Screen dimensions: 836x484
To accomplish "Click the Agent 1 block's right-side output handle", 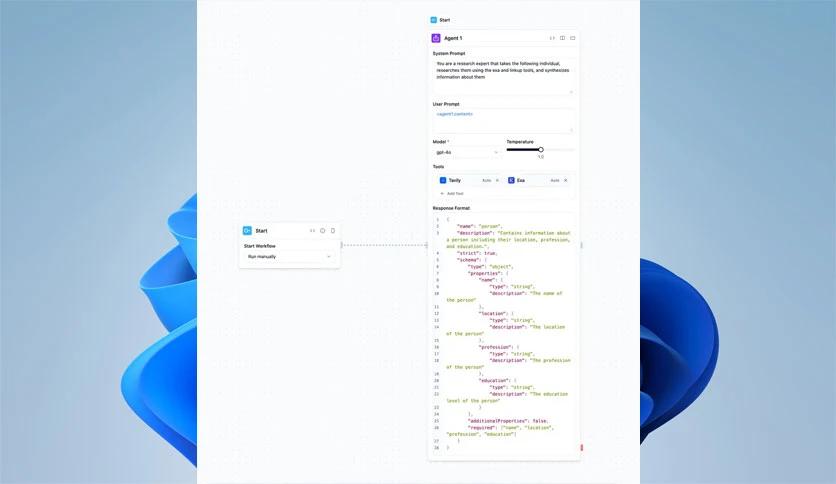I will [581, 245].
